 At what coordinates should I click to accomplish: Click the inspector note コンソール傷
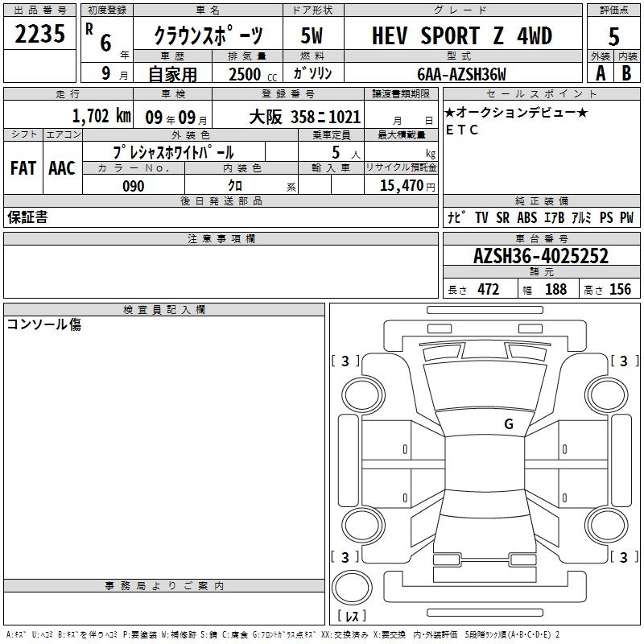pos(44,325)
